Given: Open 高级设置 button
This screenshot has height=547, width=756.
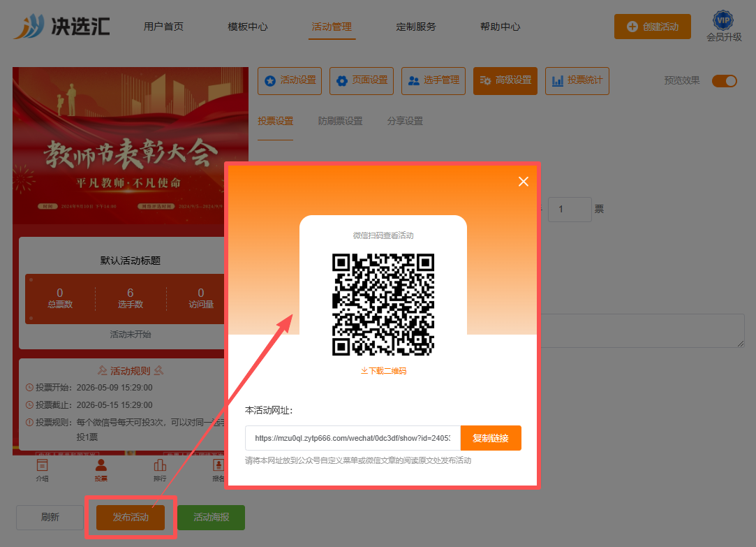Looking at the screenshot, I should 505,80.
